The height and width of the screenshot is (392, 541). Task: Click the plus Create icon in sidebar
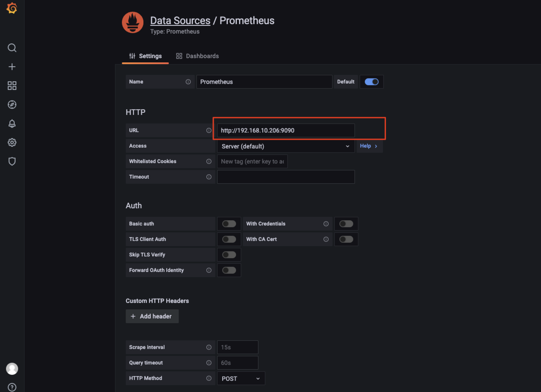12,67
